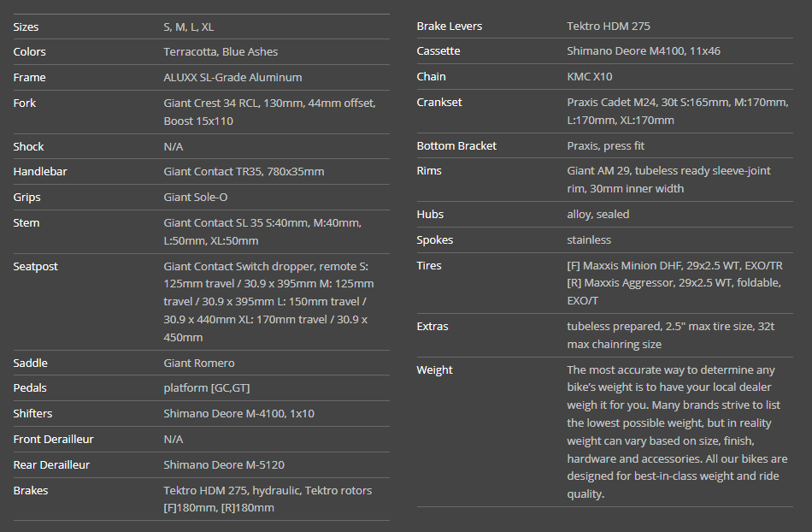The image size is (812, 532).
Task: Click the Brake Levers label
Action: click(450, 27)
